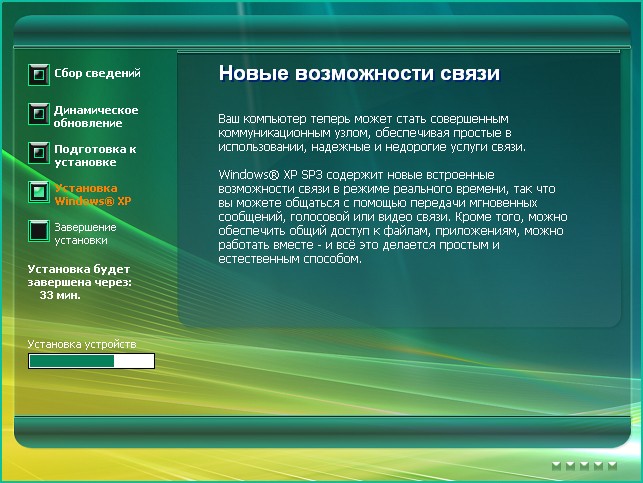
Task: Click the Динамическое обновление step icon
Action: click(39, 115)
